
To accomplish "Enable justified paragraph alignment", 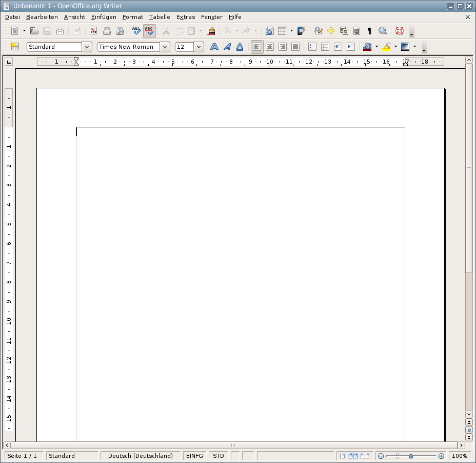I will [295, 47].
